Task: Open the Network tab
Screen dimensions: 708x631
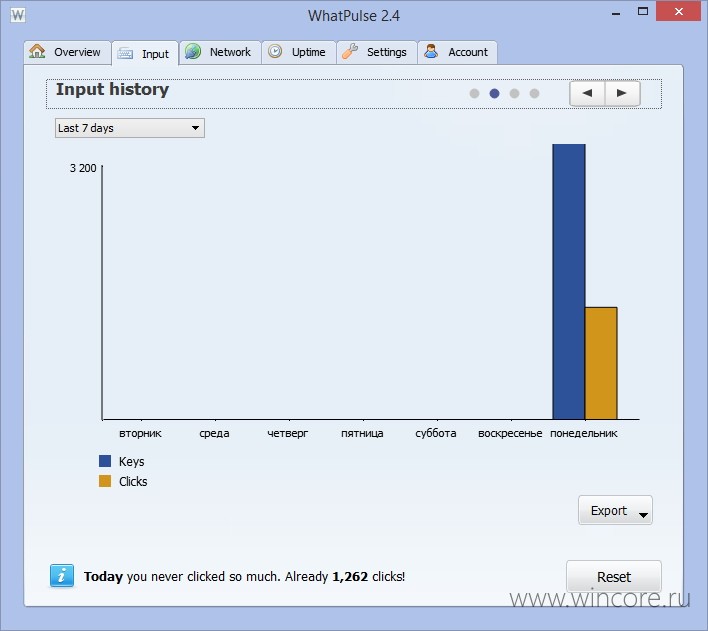Action: click(x=220, y=52)
